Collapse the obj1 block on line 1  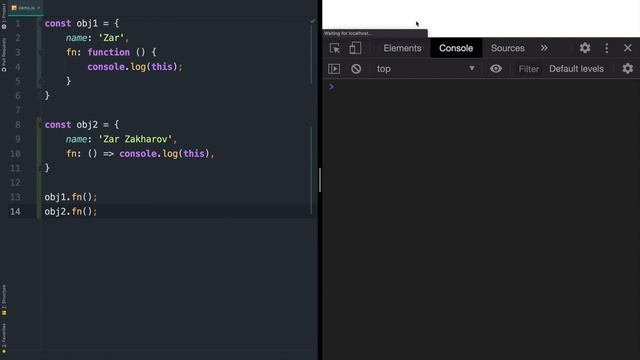pos(40,24)
